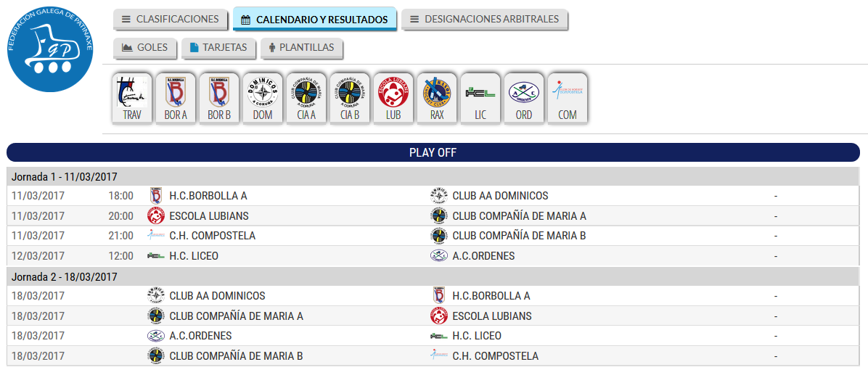Pick the LUB team badge
868x383 pixels.
pos(393,99)
